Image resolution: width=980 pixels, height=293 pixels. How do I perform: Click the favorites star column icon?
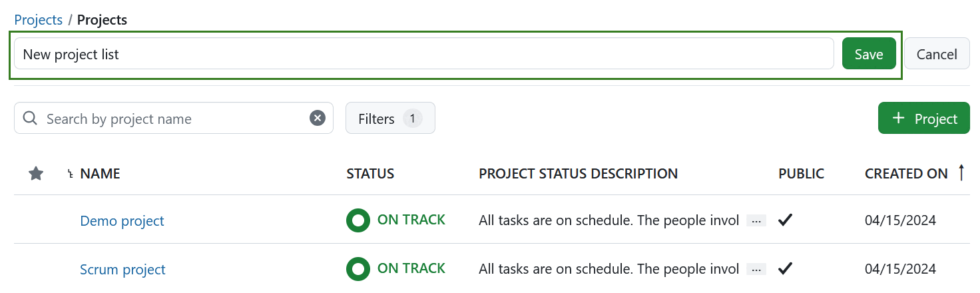point(36,174)
